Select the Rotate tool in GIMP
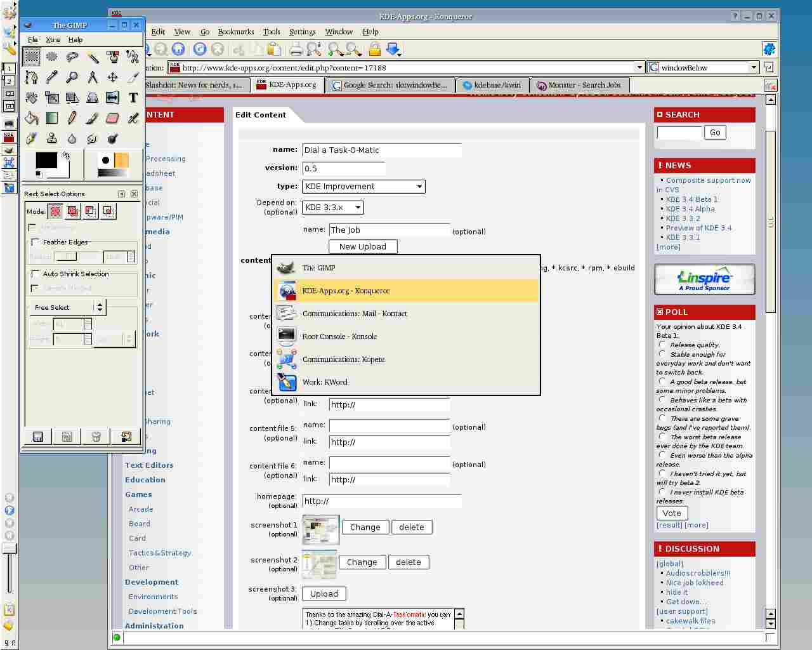The image size is (812, 650). (x=32, y=98)
